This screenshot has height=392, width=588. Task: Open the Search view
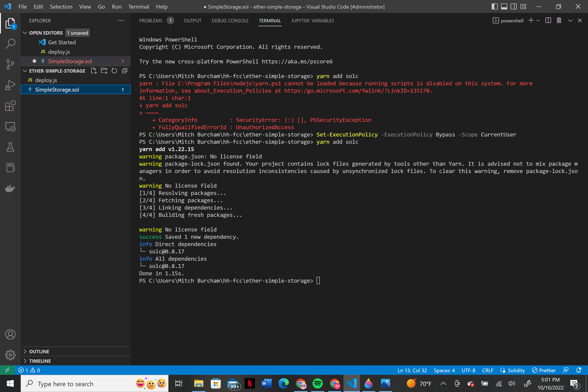click(x=10, y=43)
